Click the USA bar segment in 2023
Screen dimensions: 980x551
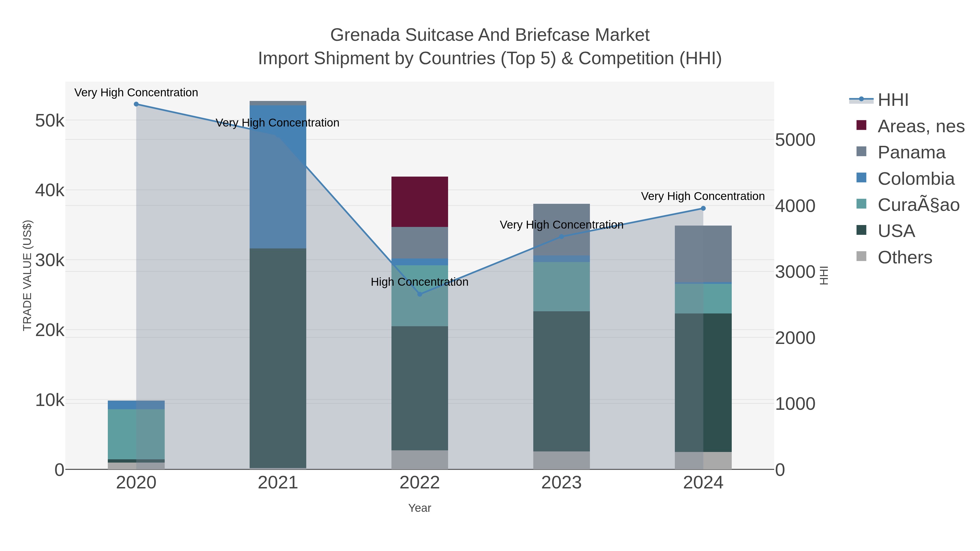click(x=562, y=381)
